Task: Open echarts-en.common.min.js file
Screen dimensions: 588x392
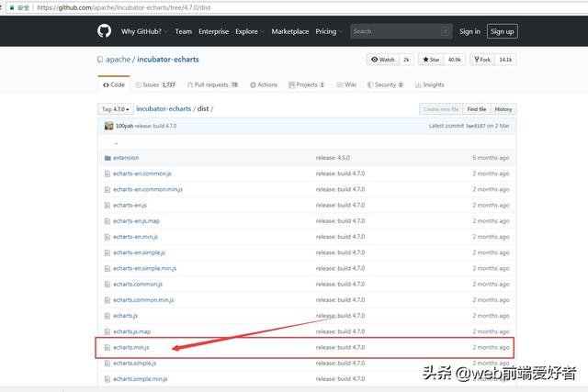Action: 148,189
